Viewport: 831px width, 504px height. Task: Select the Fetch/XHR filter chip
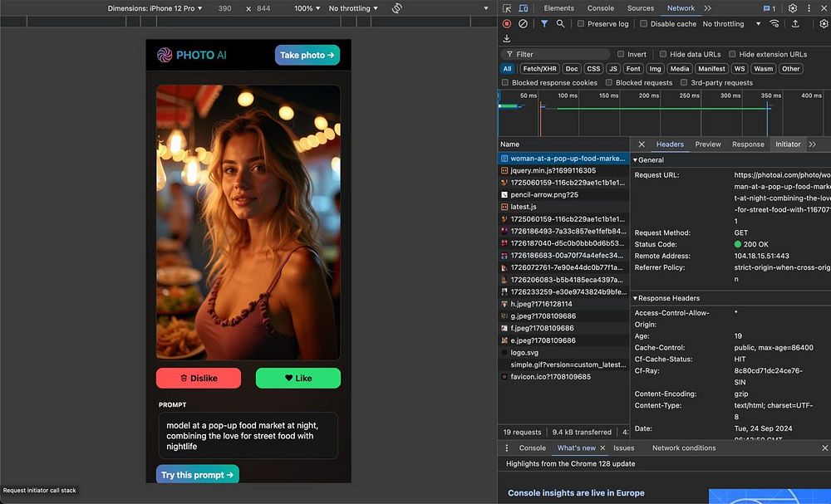[538, 69]
